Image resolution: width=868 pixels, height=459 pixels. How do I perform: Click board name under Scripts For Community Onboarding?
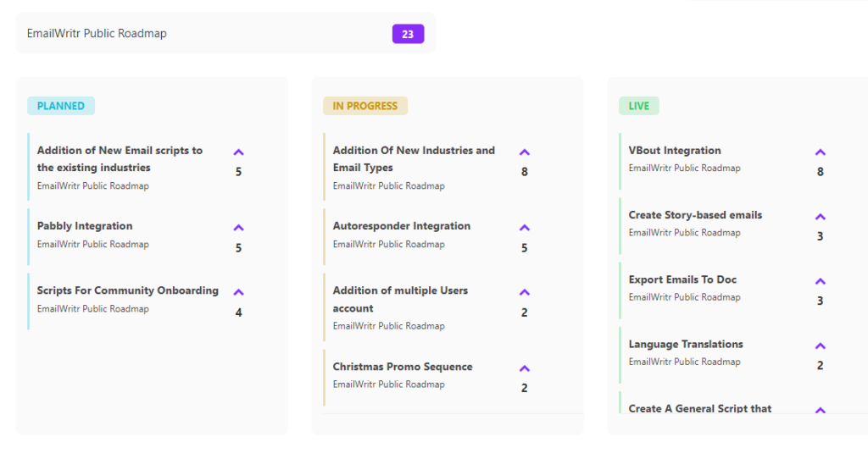93,308
